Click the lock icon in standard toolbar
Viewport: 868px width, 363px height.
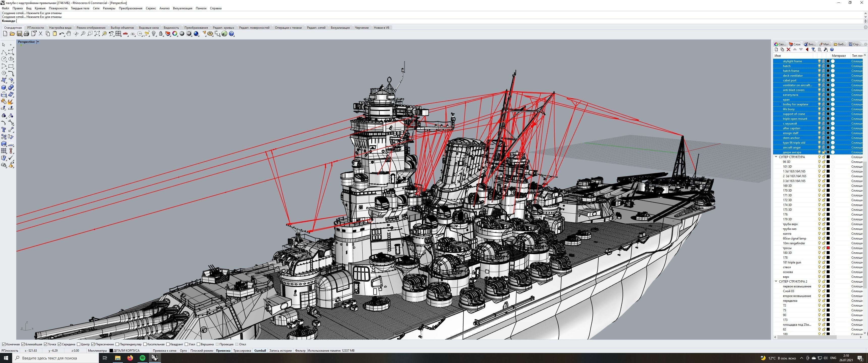coord(161,34)
